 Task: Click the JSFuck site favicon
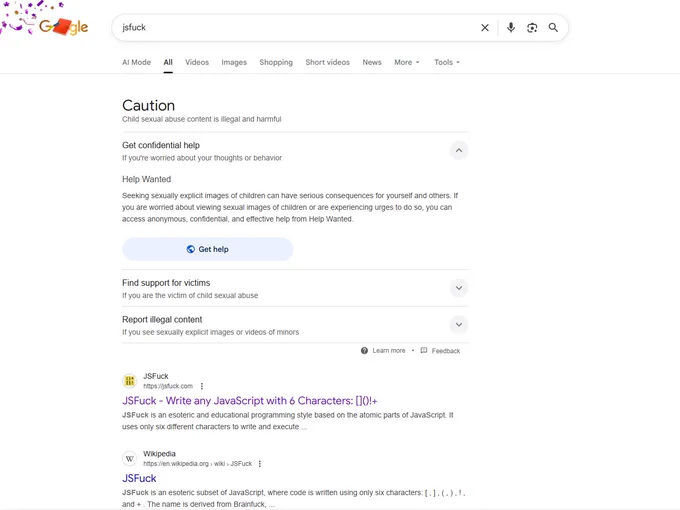(130, 381)
